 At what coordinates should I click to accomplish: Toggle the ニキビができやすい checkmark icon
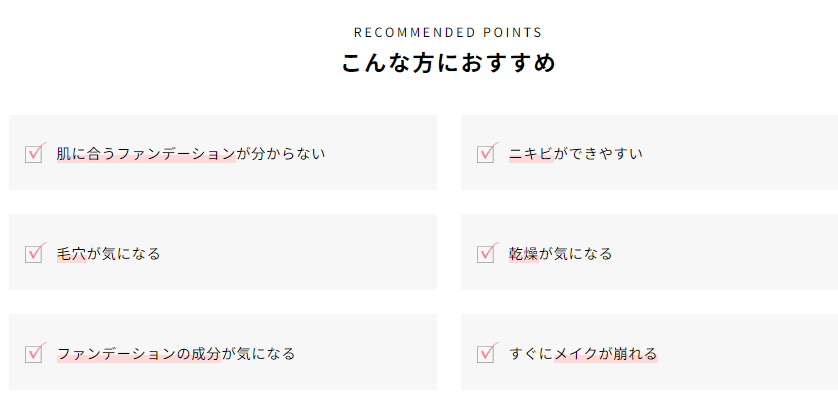click(x=487, y=153)
